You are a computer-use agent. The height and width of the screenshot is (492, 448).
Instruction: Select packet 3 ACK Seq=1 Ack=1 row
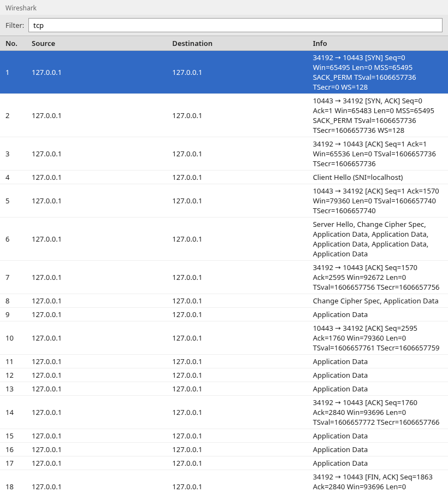tap(224, 154)
